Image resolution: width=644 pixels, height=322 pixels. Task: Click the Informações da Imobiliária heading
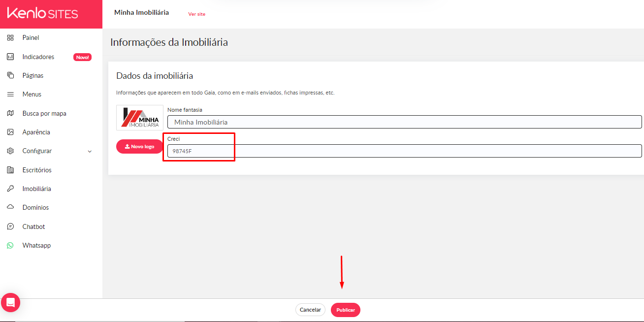[169, 42]
